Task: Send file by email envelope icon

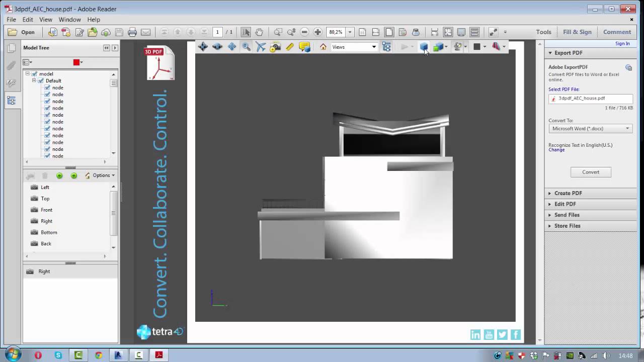Action: point(145,32)
